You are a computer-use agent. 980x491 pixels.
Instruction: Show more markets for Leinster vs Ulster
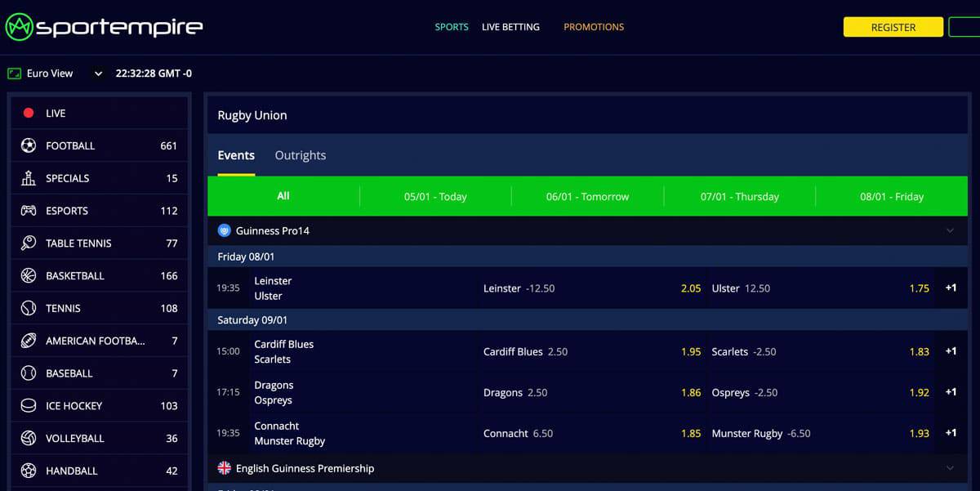pyautogui.click(x=951, y=288)
